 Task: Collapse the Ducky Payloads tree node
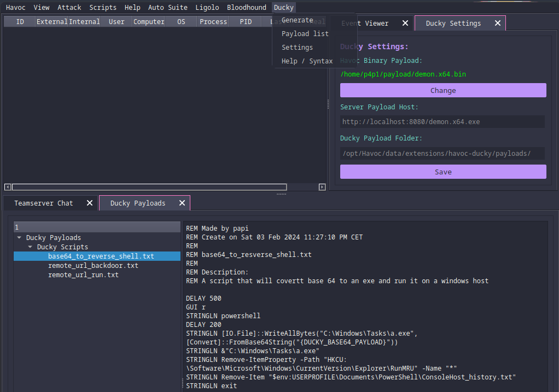click(19, 237)
